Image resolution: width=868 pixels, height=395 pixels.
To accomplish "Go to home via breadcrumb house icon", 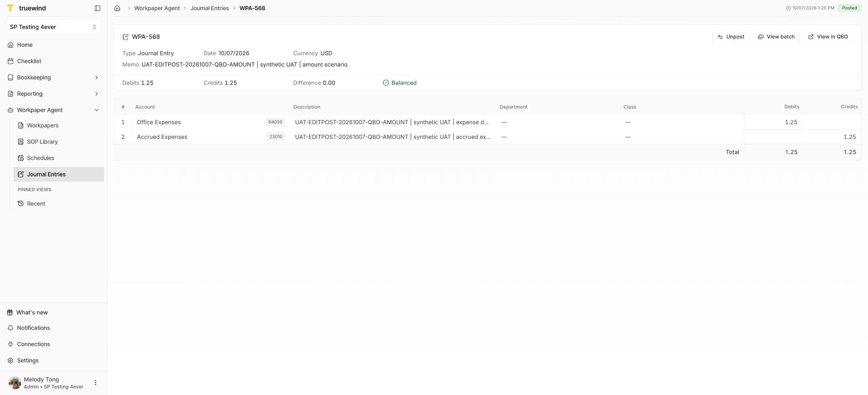I will [117, 8].
